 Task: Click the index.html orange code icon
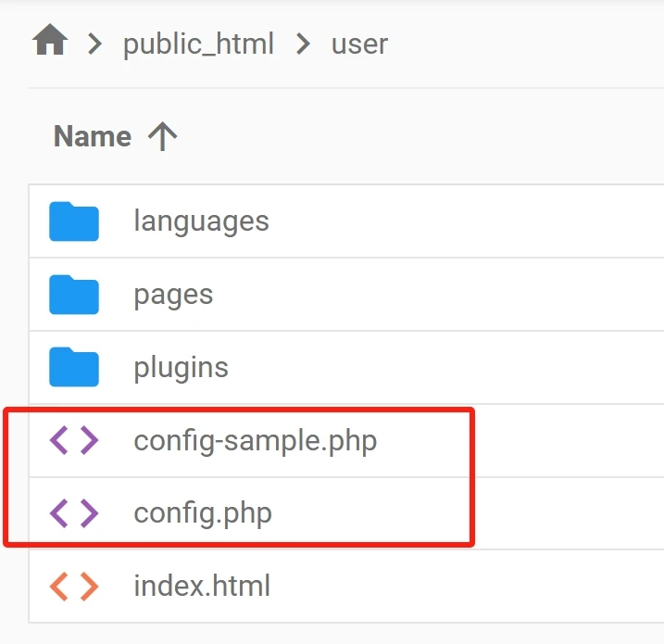(74, 586)
